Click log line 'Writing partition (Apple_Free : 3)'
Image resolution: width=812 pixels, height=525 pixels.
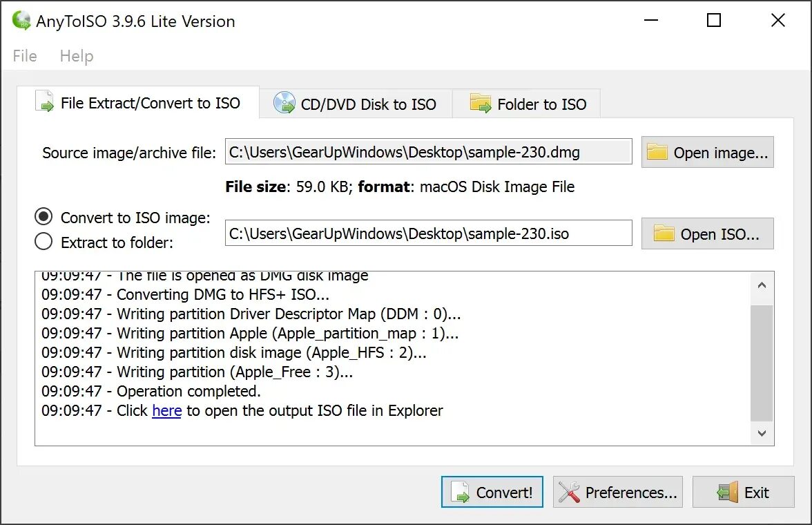click(197, 372)
